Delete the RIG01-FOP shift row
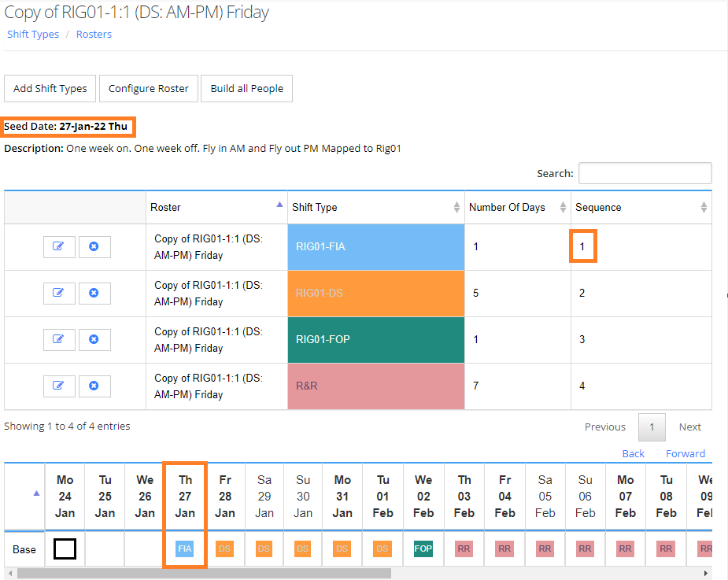This screenshot has height=580, width=728. (94, 340)
